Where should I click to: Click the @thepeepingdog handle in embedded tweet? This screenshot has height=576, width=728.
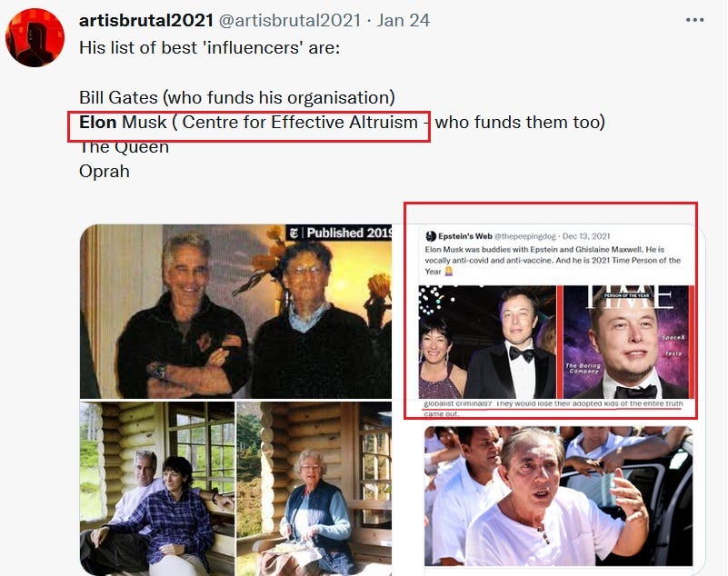[x=524, y=236]
